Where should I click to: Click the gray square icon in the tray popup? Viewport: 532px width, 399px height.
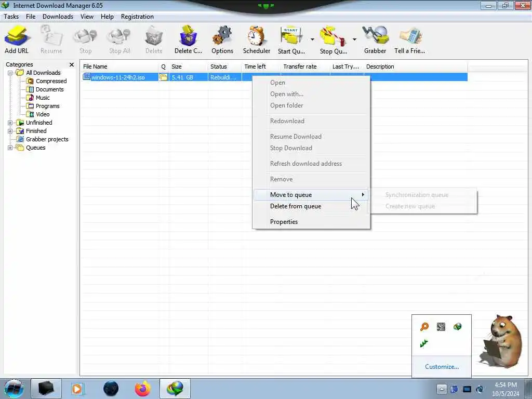[x=441, y=327]
